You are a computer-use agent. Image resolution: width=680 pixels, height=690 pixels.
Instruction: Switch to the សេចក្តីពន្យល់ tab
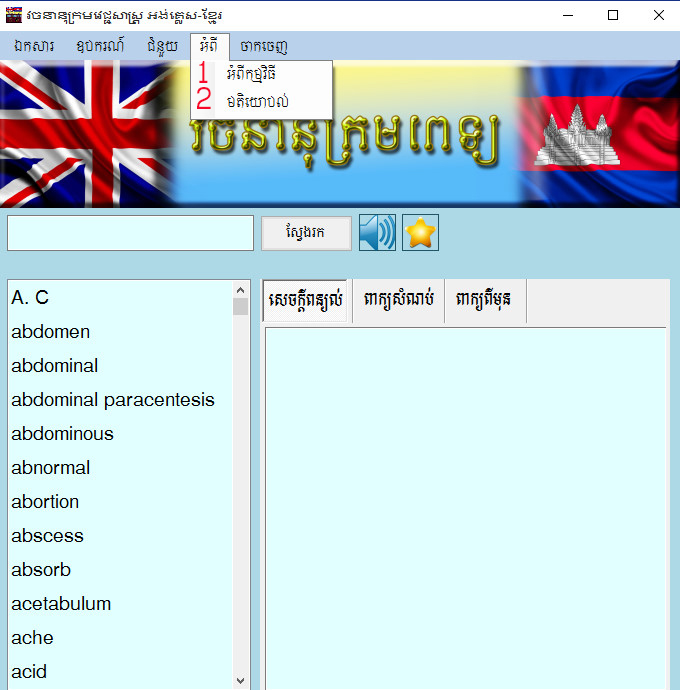click(305, 300)
